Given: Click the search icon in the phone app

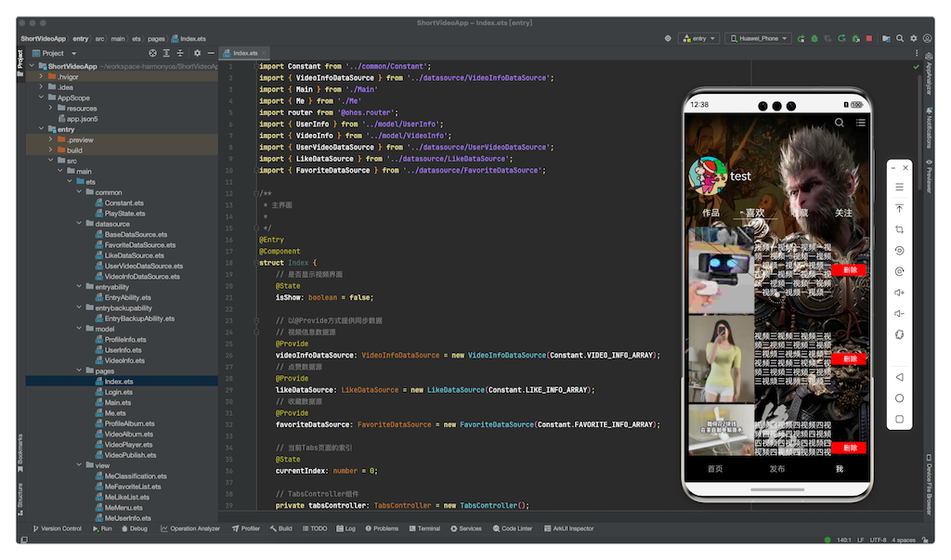Looking at the screenshot, I should [x=840, y=123].
